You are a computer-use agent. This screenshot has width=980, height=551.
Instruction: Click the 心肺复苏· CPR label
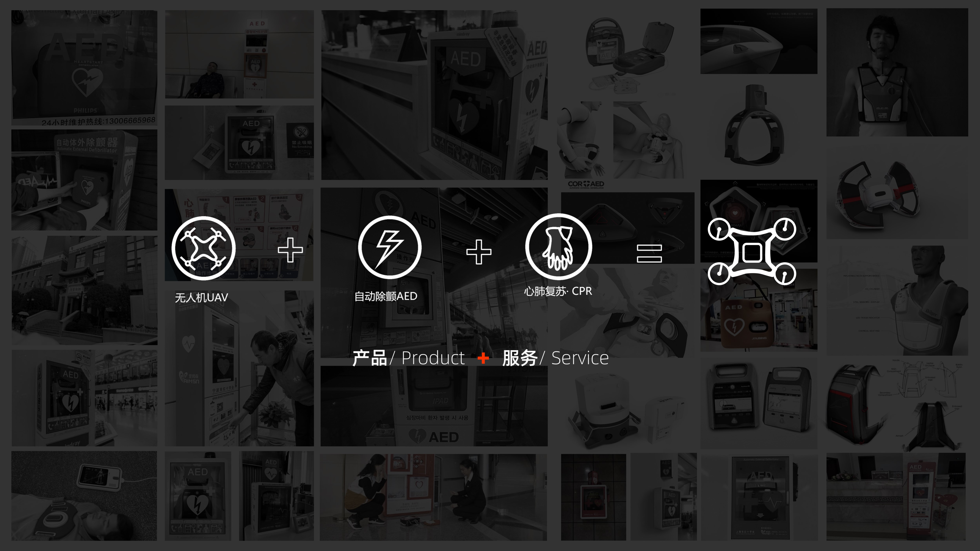[558, 291]
